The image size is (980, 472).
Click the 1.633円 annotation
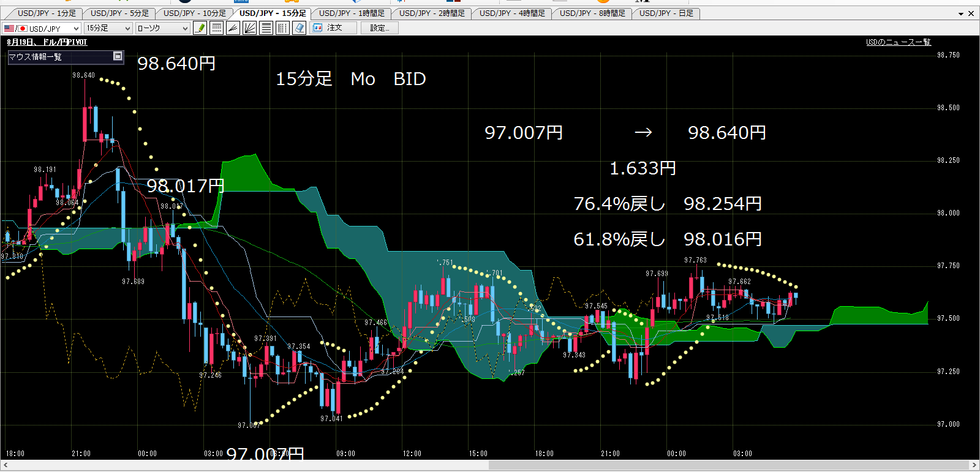(x=643, y=168)
